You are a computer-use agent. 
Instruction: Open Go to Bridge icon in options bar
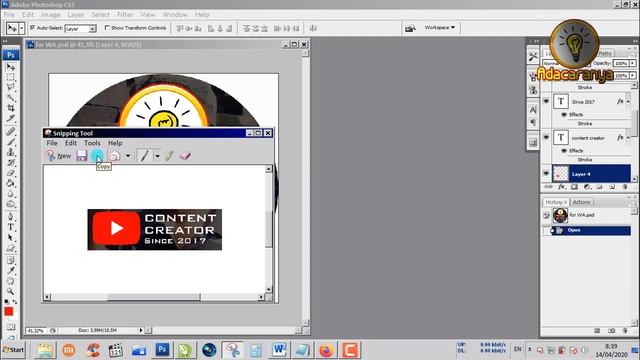click(410, 28)
